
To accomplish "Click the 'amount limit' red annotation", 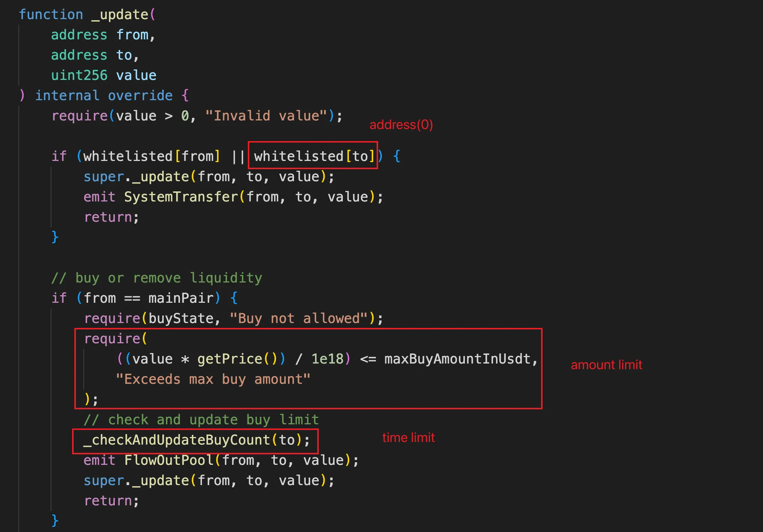I will 606,365.
